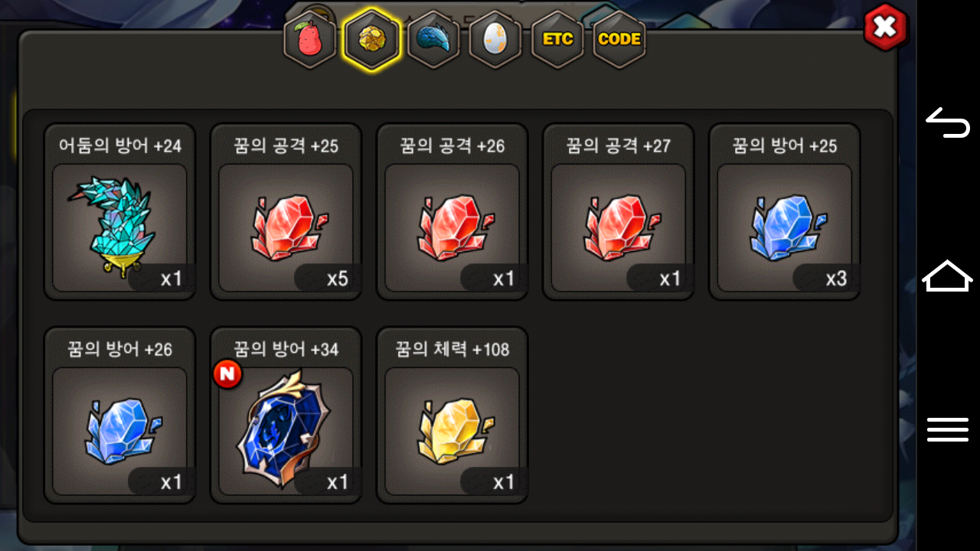This screenshot has width=980, height=551.
Task: Open the red fruit food tab
Action: pyautogui.click(x=310, y=39)
